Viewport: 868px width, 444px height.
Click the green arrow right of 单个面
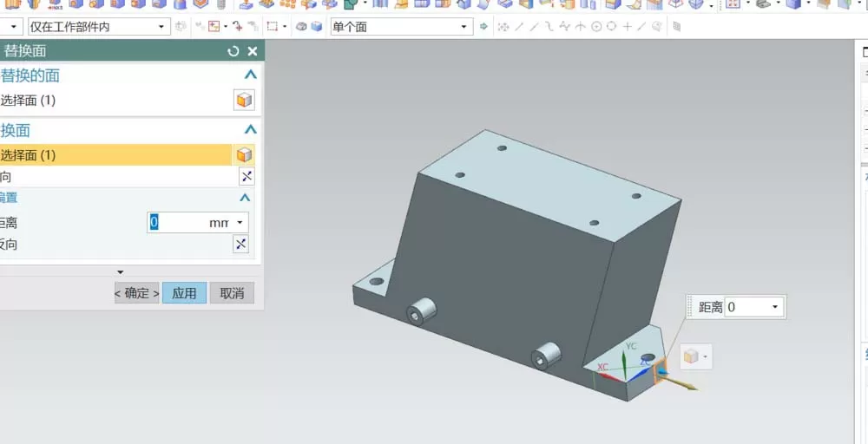coord(483,27)
